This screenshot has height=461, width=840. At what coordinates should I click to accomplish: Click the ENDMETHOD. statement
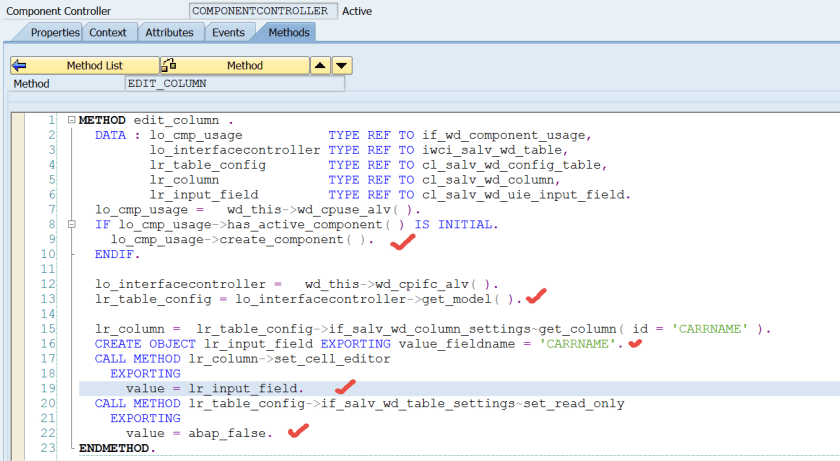point(117,448)
